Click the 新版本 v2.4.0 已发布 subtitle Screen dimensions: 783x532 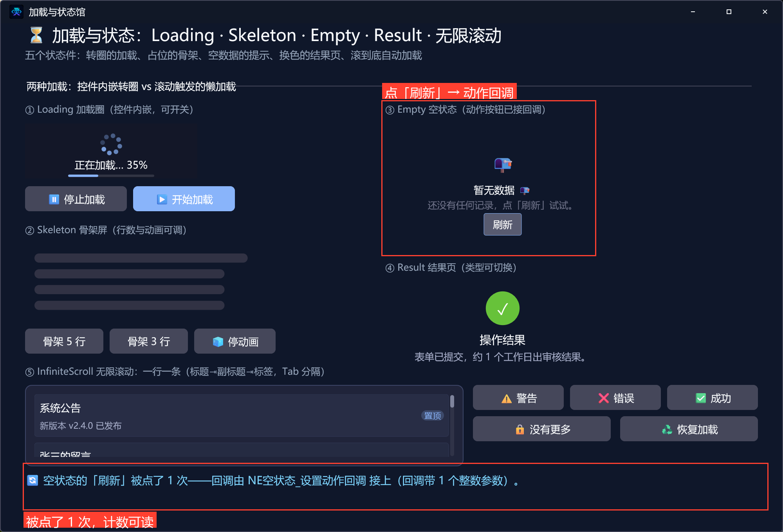(81, 426)
